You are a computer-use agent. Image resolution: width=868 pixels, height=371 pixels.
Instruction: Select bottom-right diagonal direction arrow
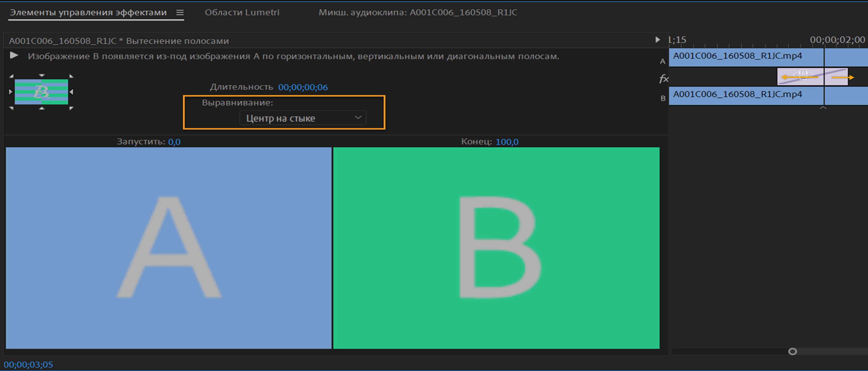click(71, 108)
